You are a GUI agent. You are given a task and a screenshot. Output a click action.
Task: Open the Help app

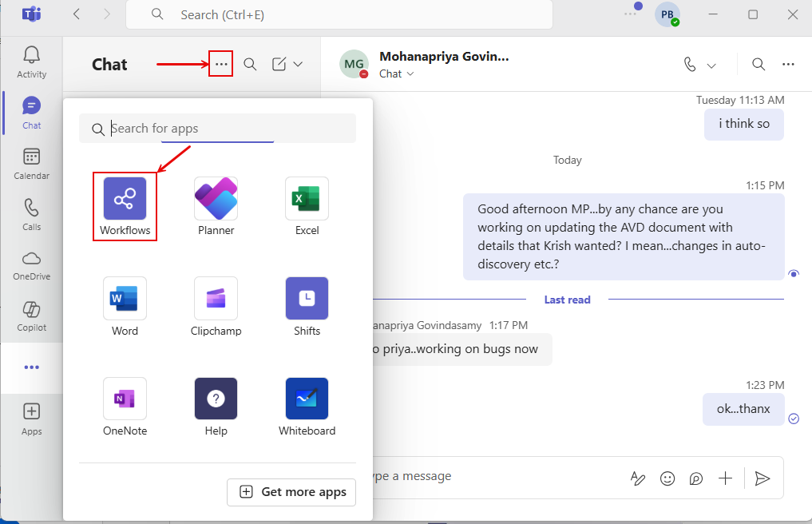point(216,399)
